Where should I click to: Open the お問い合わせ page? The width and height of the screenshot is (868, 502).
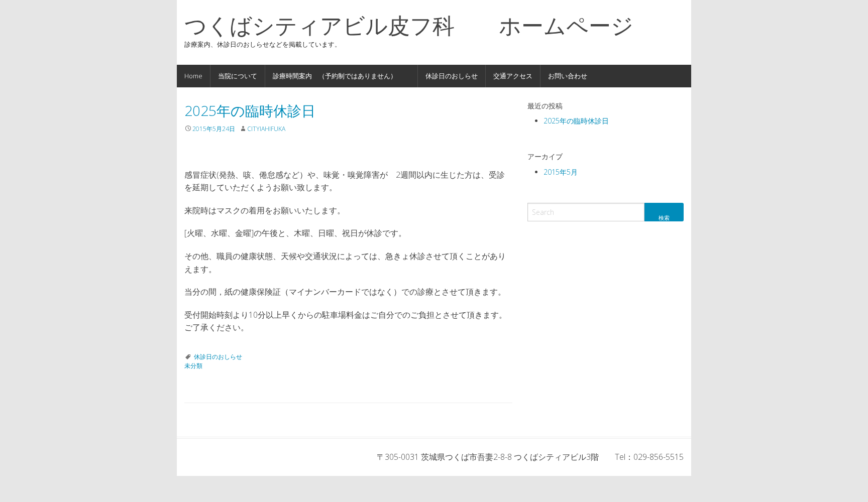point(567,76)
